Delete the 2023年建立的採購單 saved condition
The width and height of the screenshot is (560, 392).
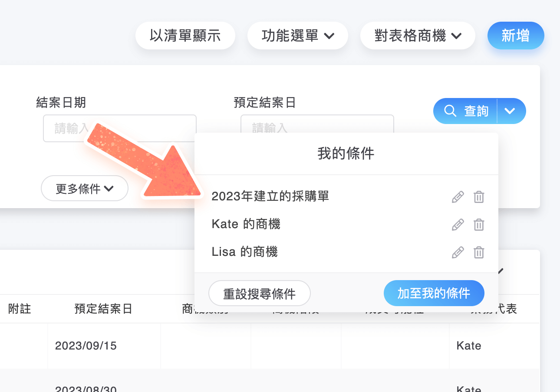click(x=478, y=197)
